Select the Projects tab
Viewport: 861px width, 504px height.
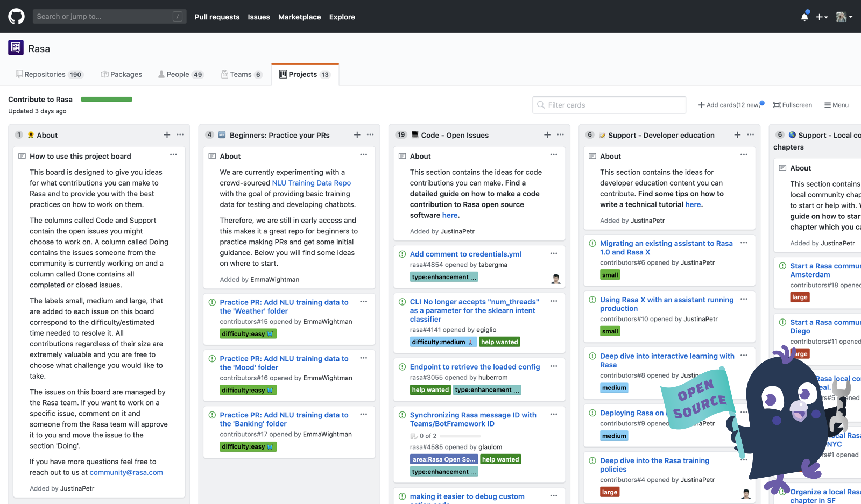coord(305,74)
